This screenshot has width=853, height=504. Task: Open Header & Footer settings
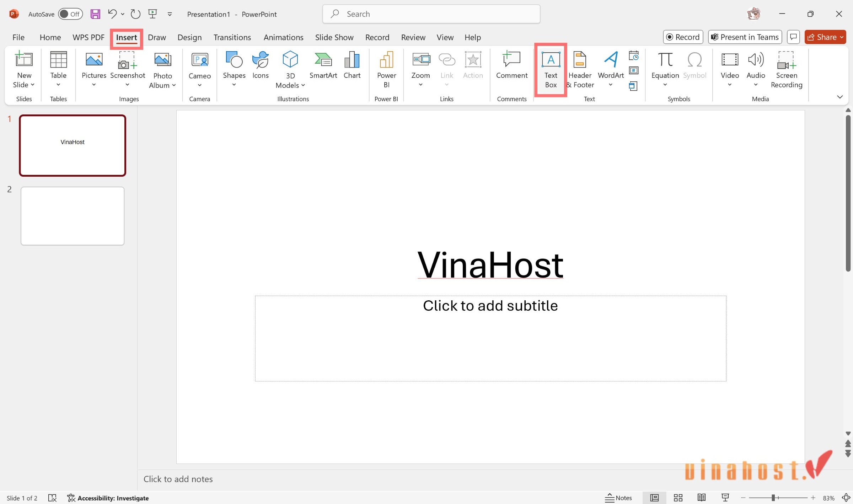click(580, 70)
